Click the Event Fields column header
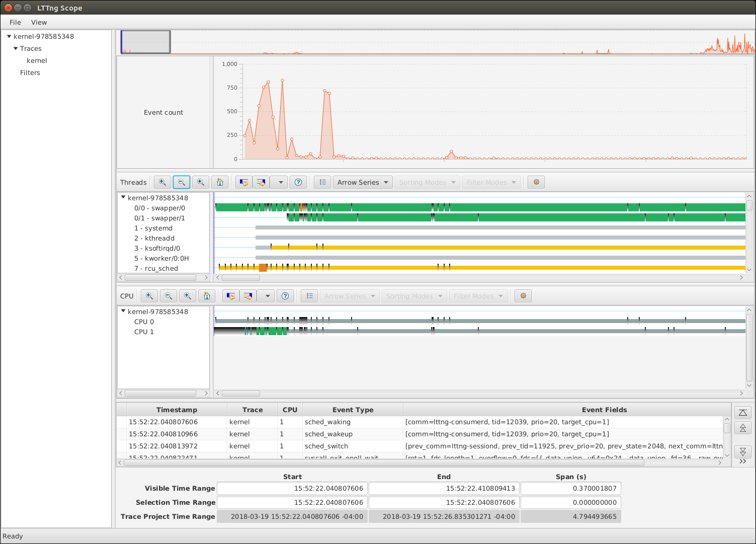The height and width of the screenshot is (544, 756). click(567, 410)
